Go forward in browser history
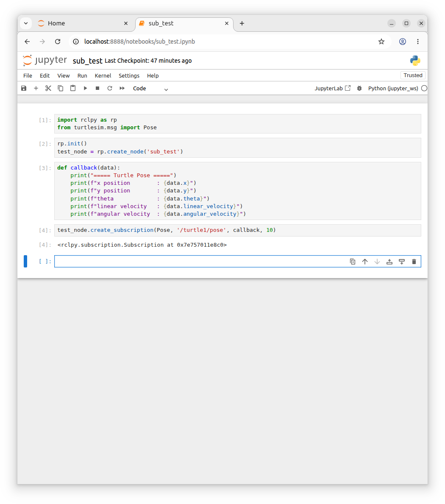The height and width of the screenshot is (504, 445). point(42,42)
